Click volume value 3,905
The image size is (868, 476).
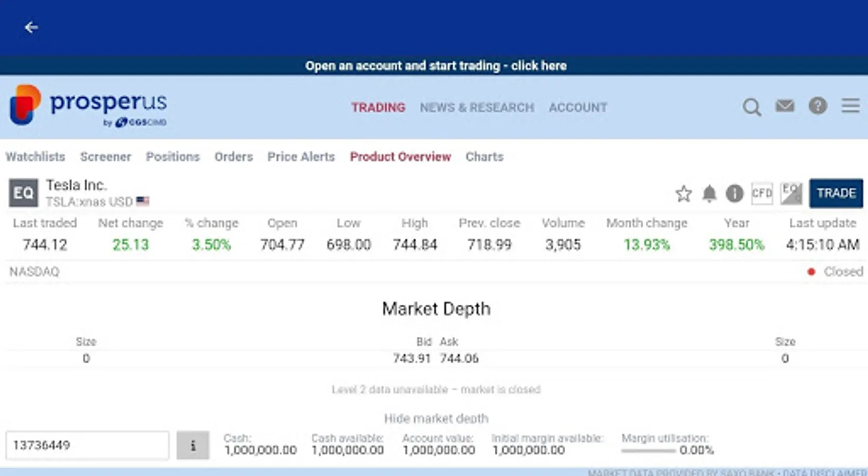coord(563,245)
